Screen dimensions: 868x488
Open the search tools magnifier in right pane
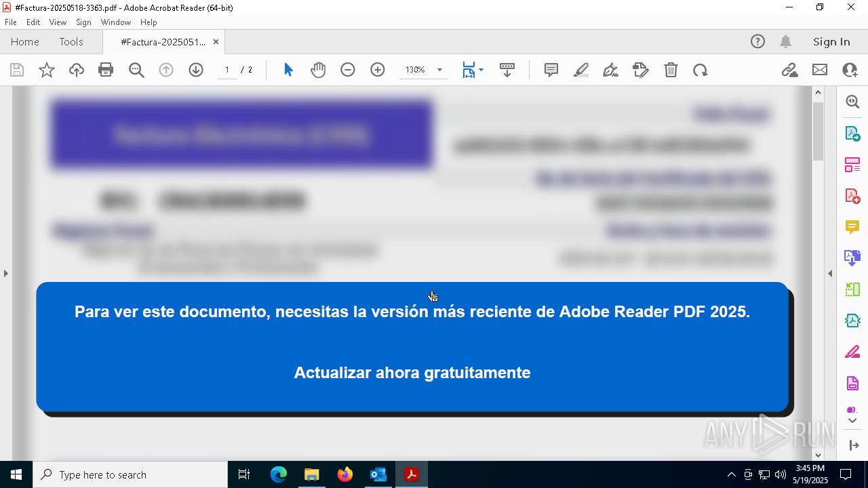point(852,102)
